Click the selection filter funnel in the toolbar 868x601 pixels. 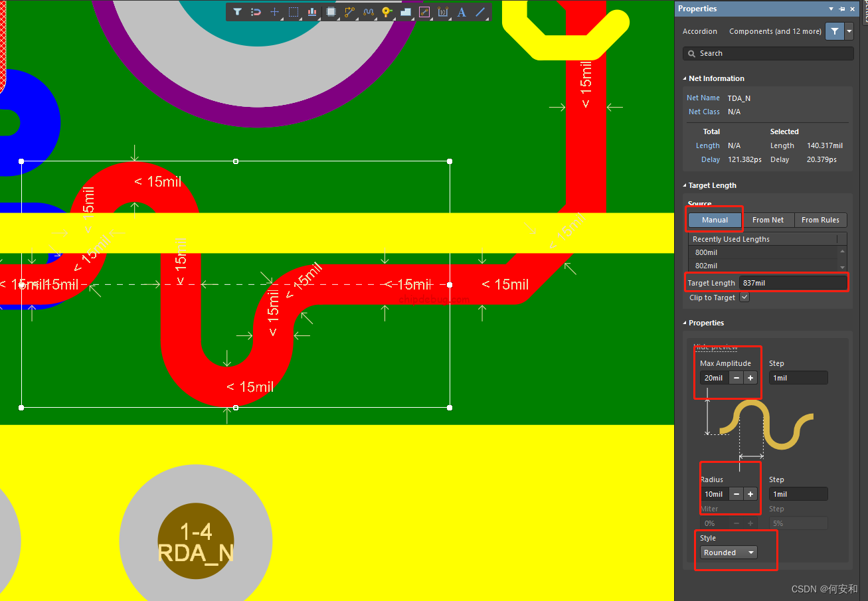coord(237,12)
